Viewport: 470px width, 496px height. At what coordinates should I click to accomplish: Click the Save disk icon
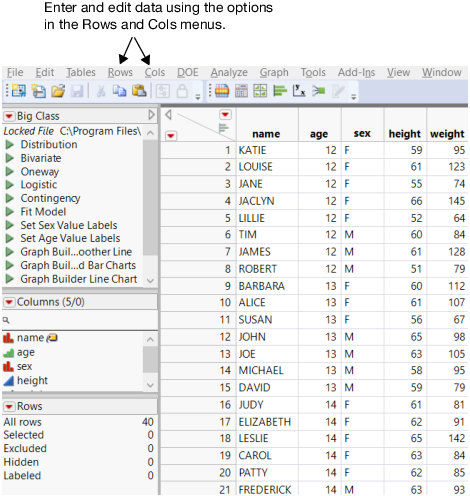(77, 91)
